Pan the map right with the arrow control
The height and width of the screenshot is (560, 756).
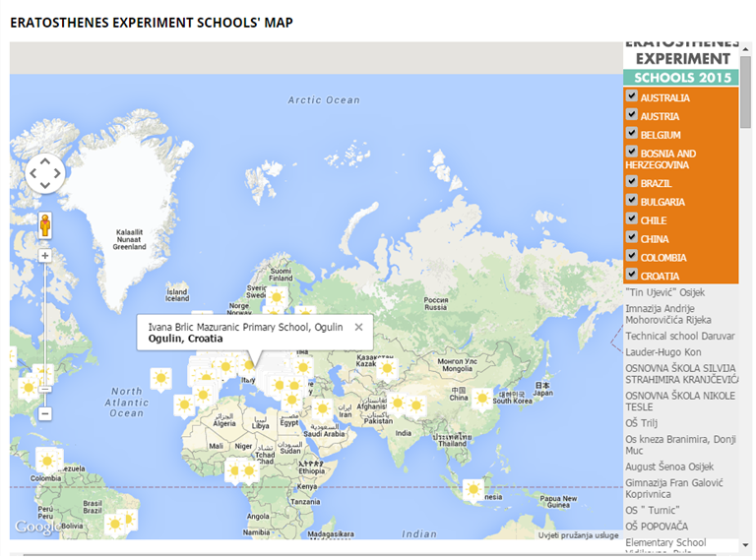point(57,173)
